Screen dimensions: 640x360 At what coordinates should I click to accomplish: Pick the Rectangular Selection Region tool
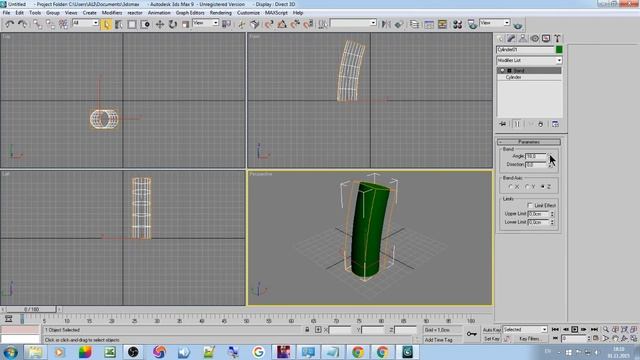[131, 24]
